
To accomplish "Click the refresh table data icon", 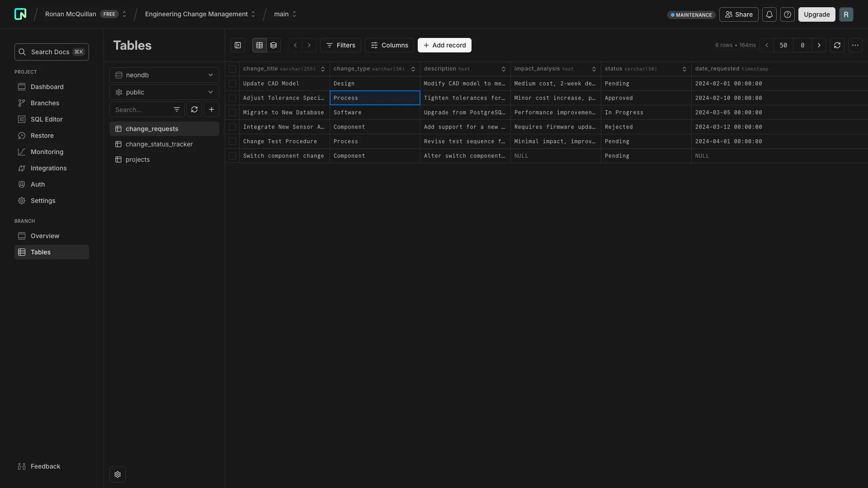I will 837,45.
